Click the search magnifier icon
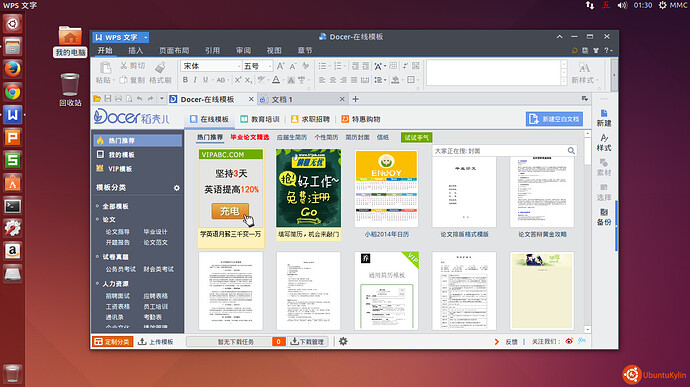Screen dimensions: 690x387 click(x=571, y=151)
